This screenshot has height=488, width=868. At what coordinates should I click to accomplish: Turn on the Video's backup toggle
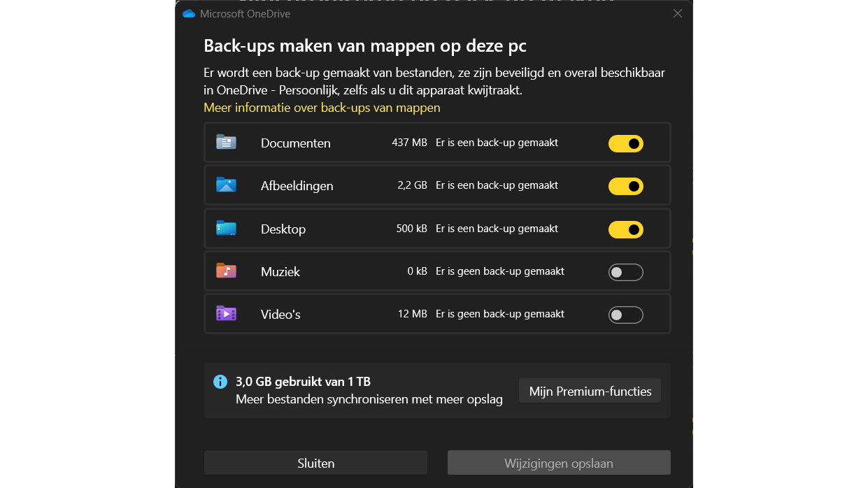click(x=625, y=315)
